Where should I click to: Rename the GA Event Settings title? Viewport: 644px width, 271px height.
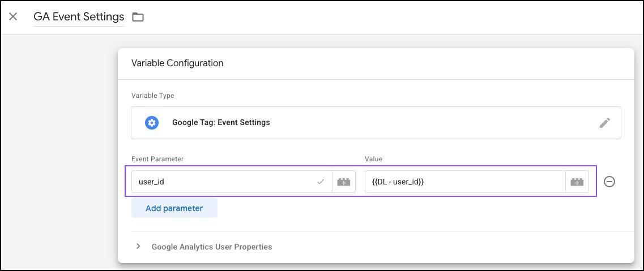(x=79, y=17)
